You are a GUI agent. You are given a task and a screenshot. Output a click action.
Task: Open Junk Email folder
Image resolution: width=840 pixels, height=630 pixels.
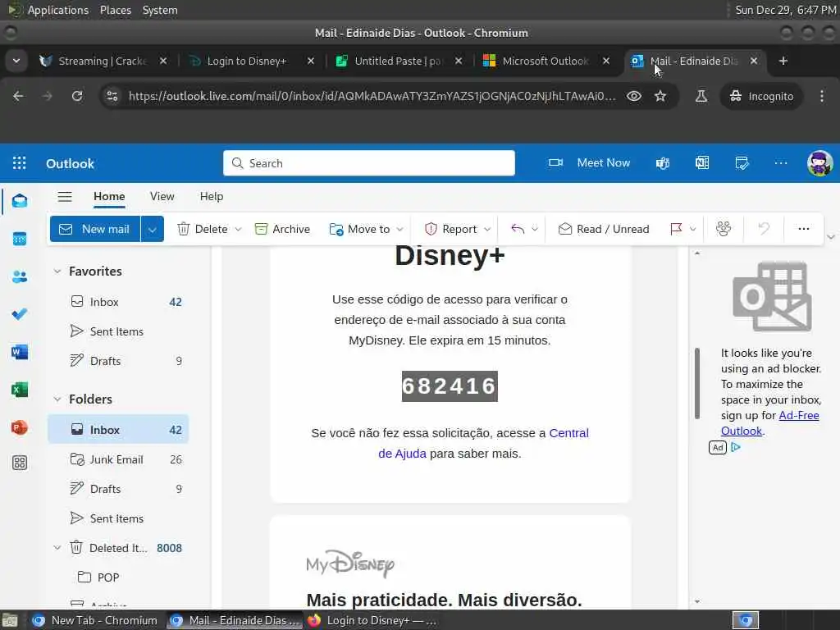118,459
